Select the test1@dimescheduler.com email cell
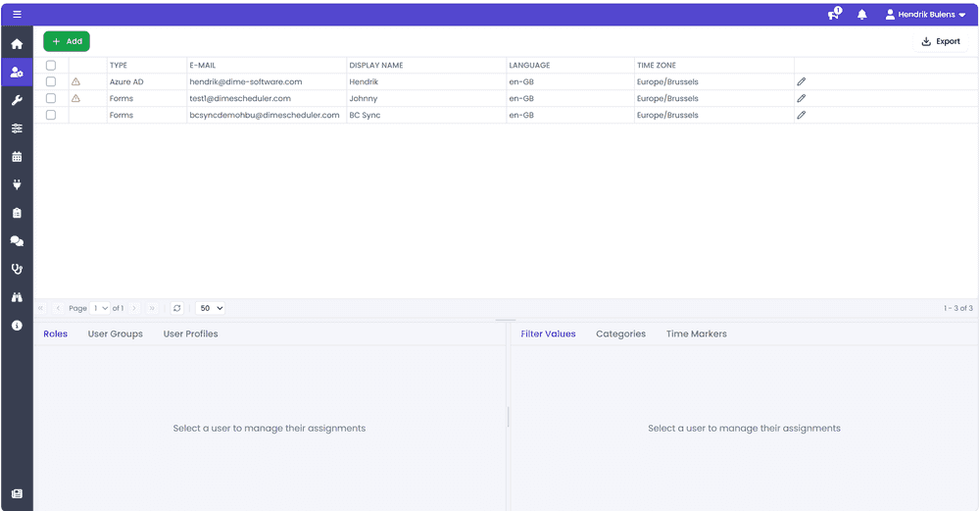The width and height of the screenshot is (980, 511). [x=267, y=98]
